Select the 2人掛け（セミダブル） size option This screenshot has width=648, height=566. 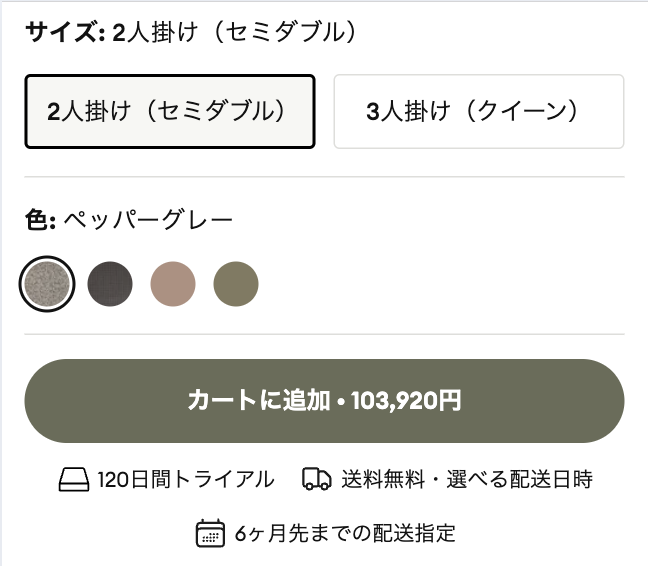pos(170,111)
